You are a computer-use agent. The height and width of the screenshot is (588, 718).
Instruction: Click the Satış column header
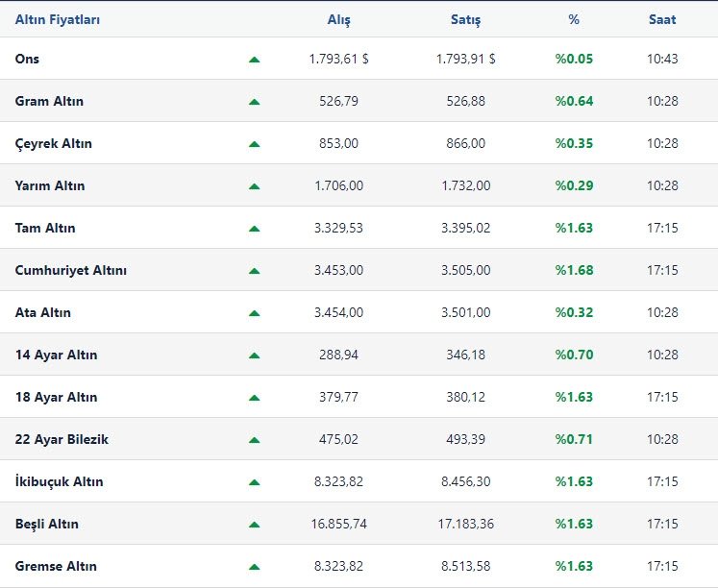466,19
